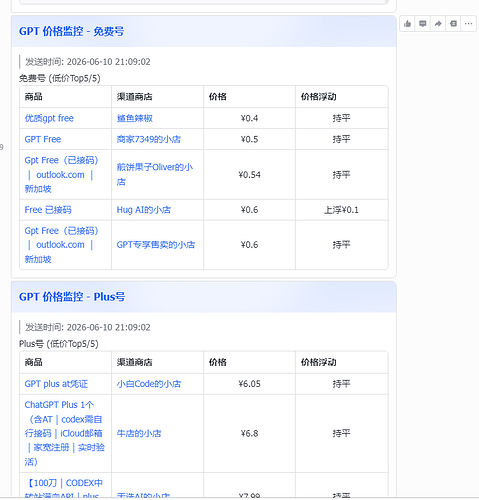This screenshot has width=479, height=500.
Task: Click 价格浮动 header in Plus号 table
Action: [318, 362]
